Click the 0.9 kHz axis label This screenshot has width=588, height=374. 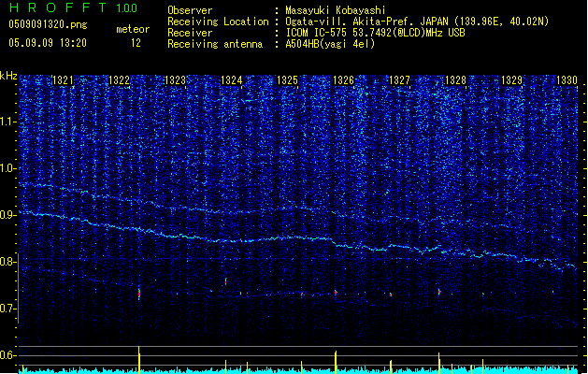point(8,215)
